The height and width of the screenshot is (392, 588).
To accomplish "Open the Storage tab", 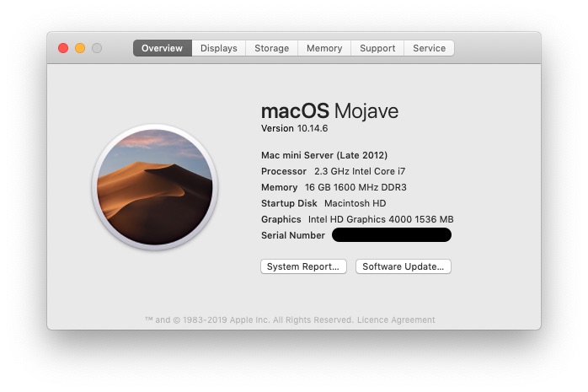I will click(x=272, y=48).
